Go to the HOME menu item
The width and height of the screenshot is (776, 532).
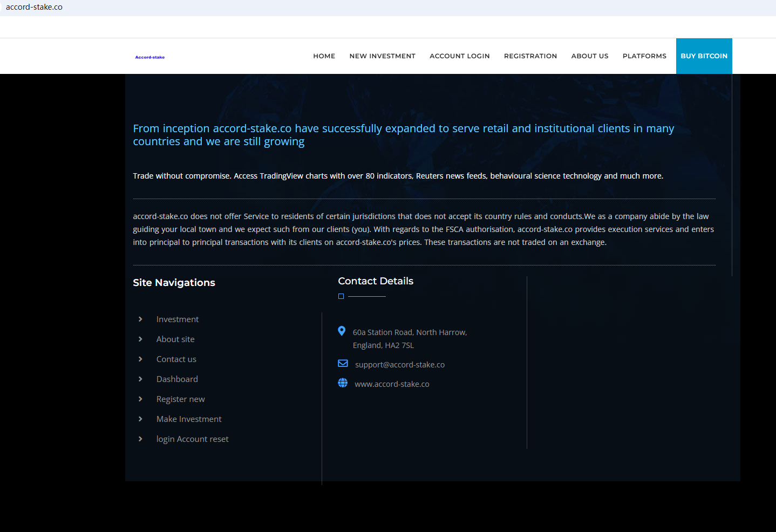(x=324, y=56)
